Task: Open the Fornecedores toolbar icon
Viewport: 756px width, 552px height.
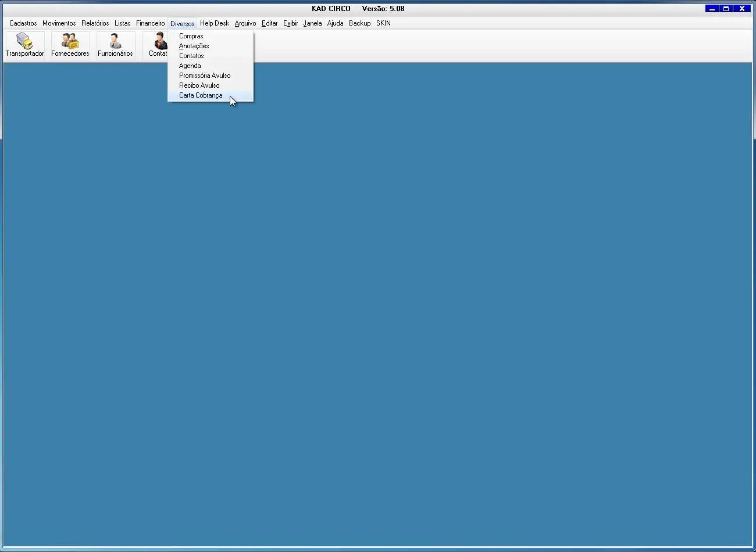Action: coord(70,41)
